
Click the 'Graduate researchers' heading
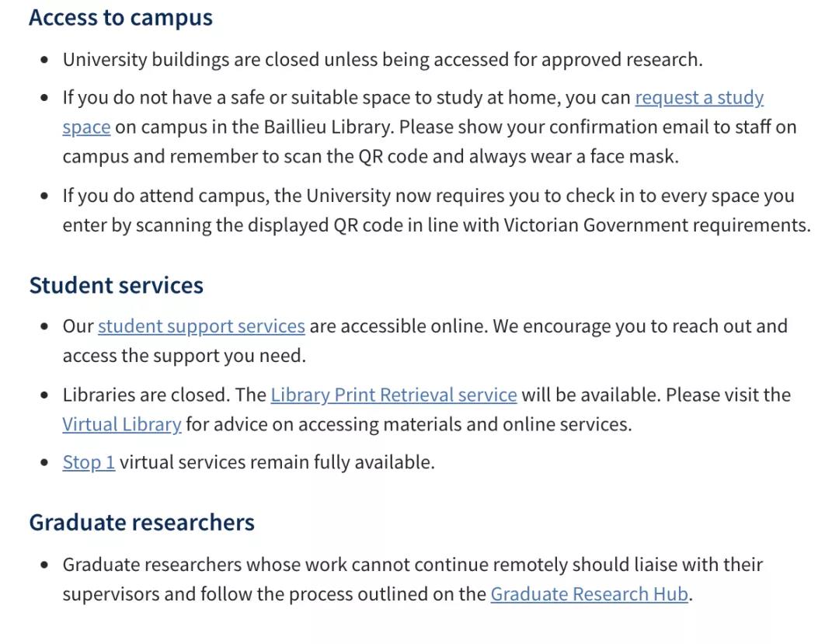coord(142,523)
